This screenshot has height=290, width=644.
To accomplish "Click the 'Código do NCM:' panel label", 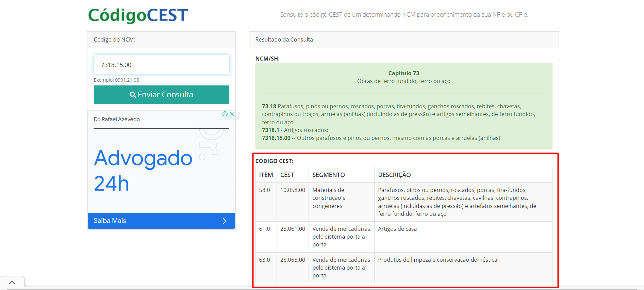I will (x=115, y=39).
